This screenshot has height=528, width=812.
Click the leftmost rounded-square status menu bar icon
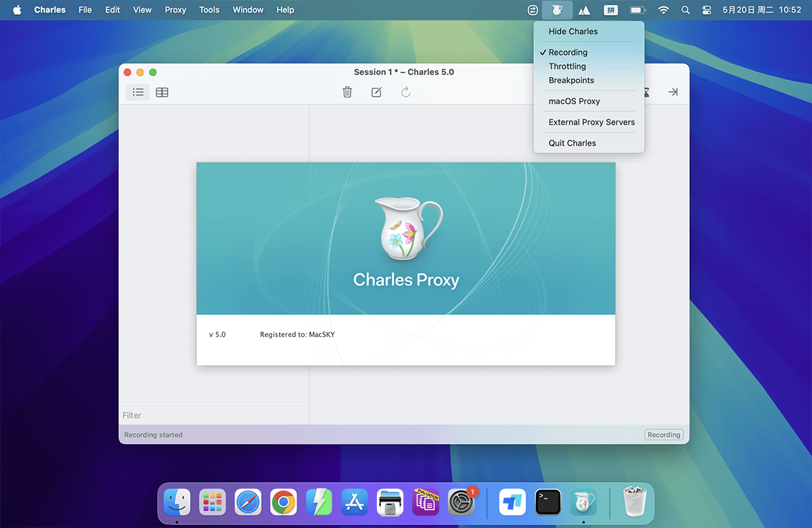pos(533,10)
